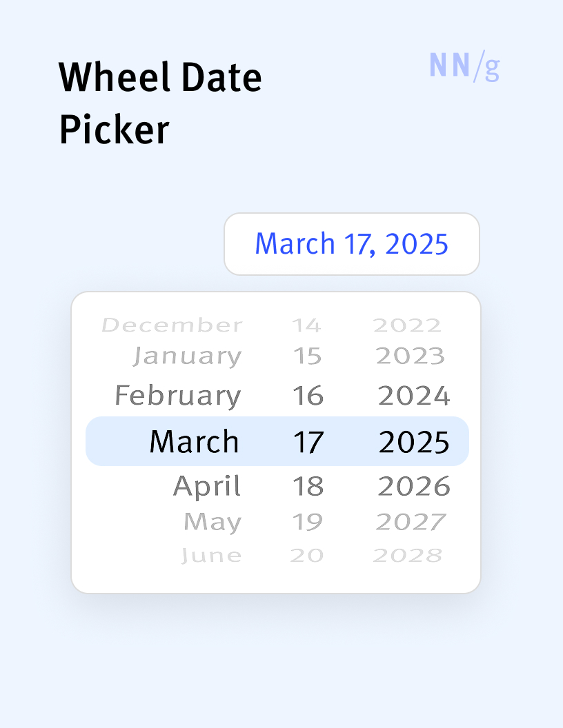
Task: Click the March 17, 2025 date field
Action: pyautogui.click(x=351, y=244)
